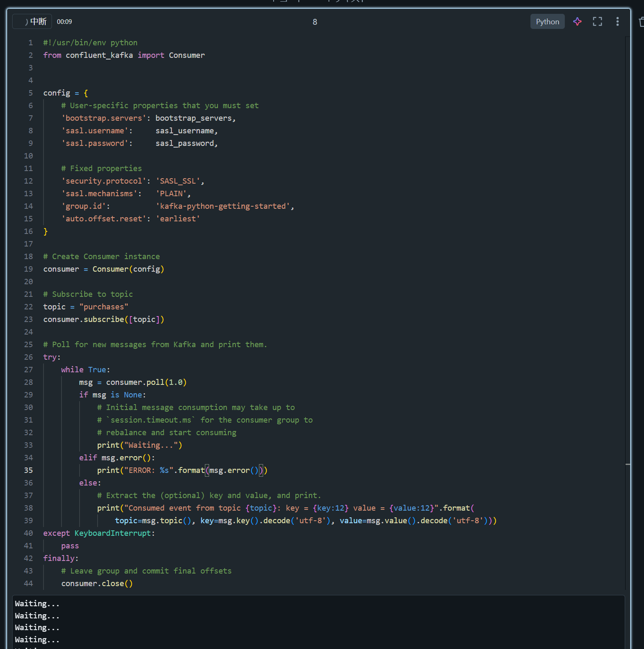Click the 'SASL_SSL' string value
Image resolution: width=644 pixels, height=649 pixels.
click(178, 181)
